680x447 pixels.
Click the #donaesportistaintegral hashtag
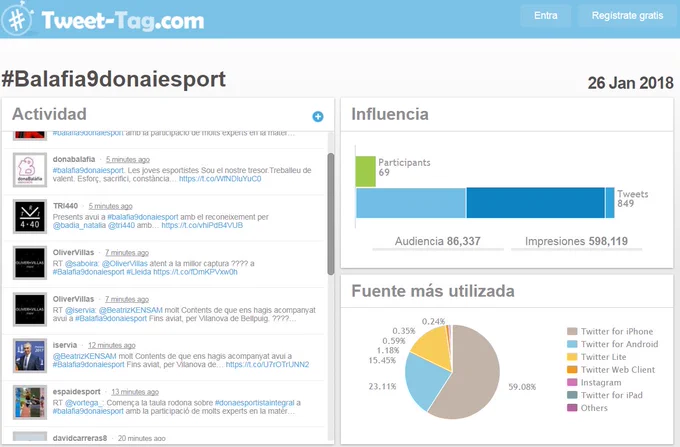[255, 403]
